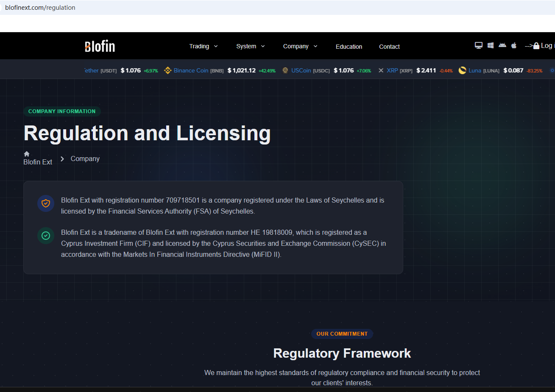Click the desktop monitor platform icon
This screenshot has width=555, height=392.
click(479, 45)
